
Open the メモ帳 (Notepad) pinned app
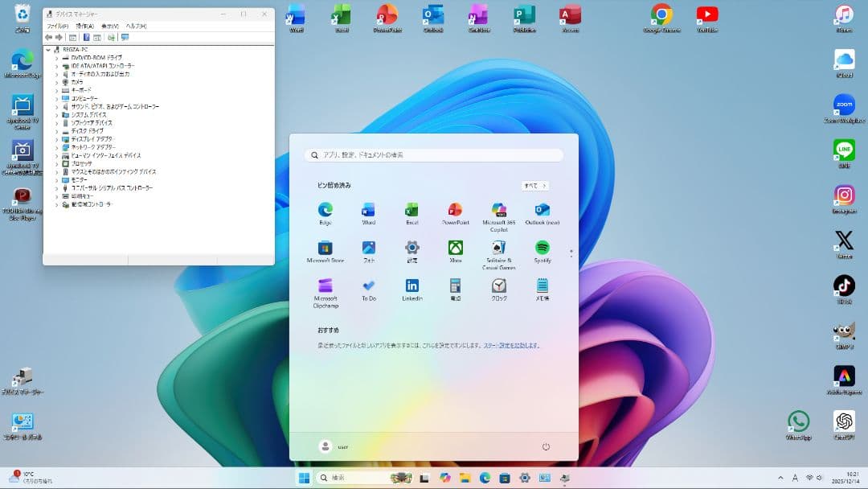click(x=542, y=286)
